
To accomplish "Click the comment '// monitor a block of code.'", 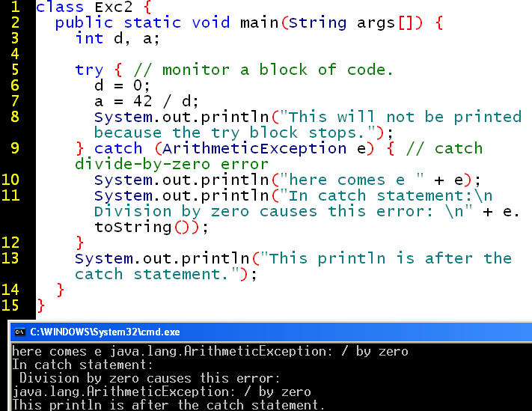I will pos(263,70).
